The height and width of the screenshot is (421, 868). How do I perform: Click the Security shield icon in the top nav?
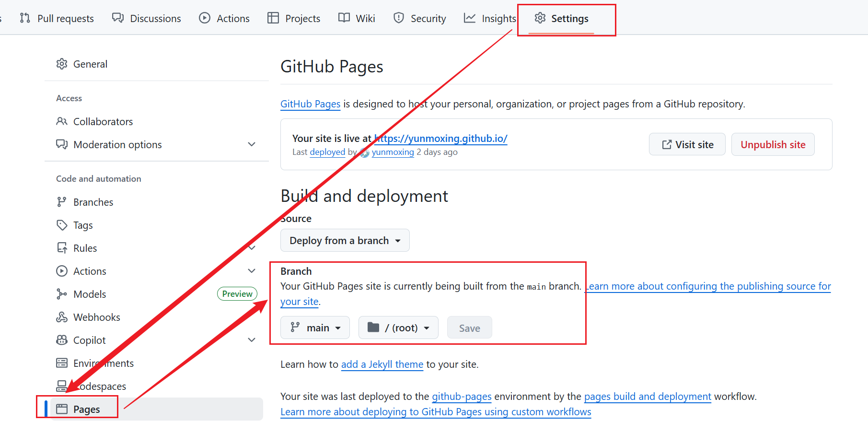pyautogui.click(x=399, y=18)
